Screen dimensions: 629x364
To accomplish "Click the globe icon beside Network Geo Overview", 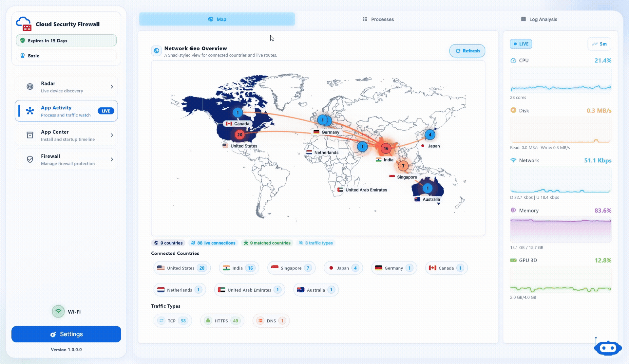I will click(157, 51).
